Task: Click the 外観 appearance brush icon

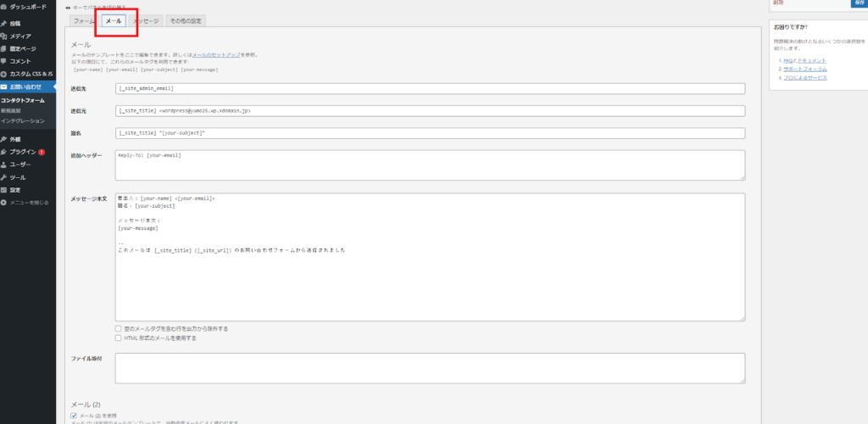Action: pos(4,139)
